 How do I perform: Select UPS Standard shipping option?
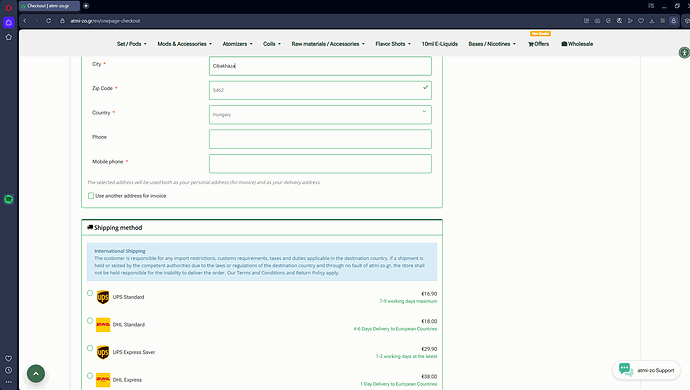[90, 293]
